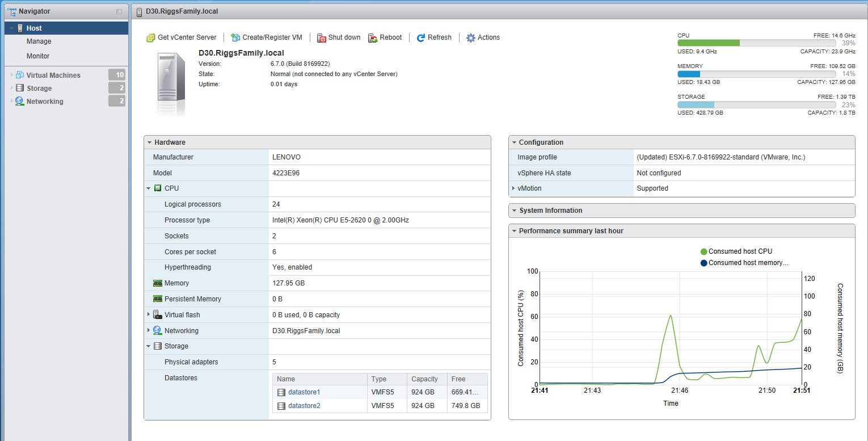Click the blue Refresh icon
868x441 pixels.
pos(421,38)
